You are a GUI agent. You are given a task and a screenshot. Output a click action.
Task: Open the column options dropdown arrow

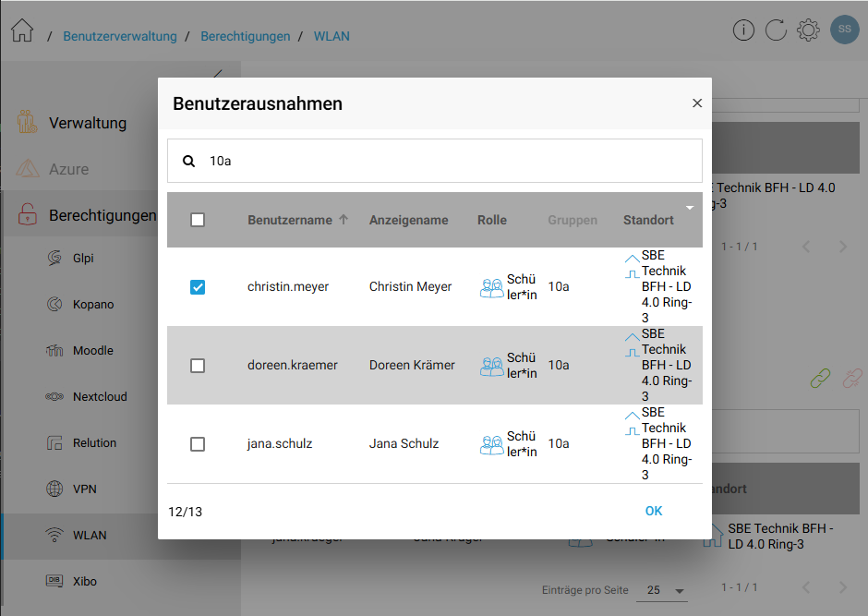point(690,208)
